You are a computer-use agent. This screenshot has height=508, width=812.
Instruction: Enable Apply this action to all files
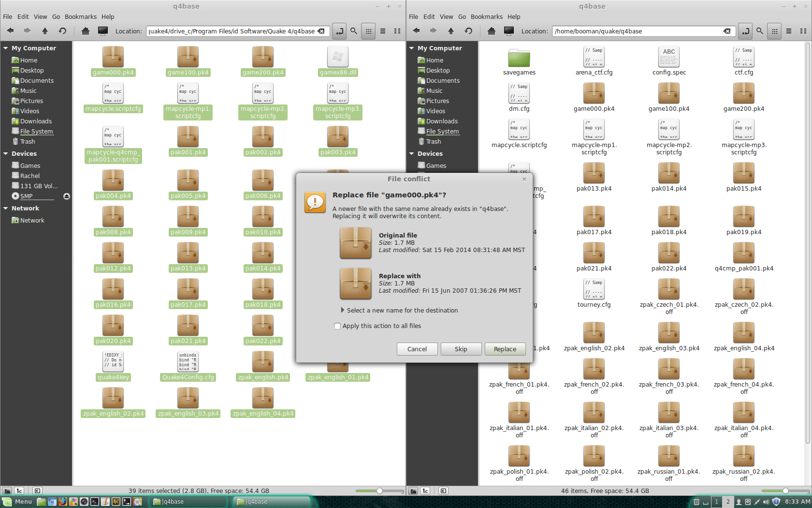pos(337,326)
